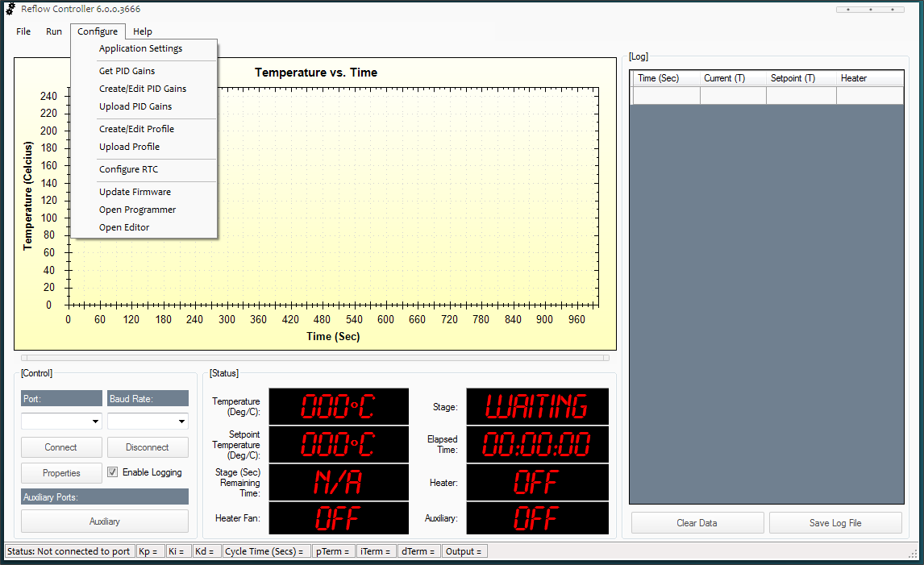Image resolution: width=924 pixels, height=565 pixels.
Task: Click Update Firmware in the menu
Action: click(135, 192)
